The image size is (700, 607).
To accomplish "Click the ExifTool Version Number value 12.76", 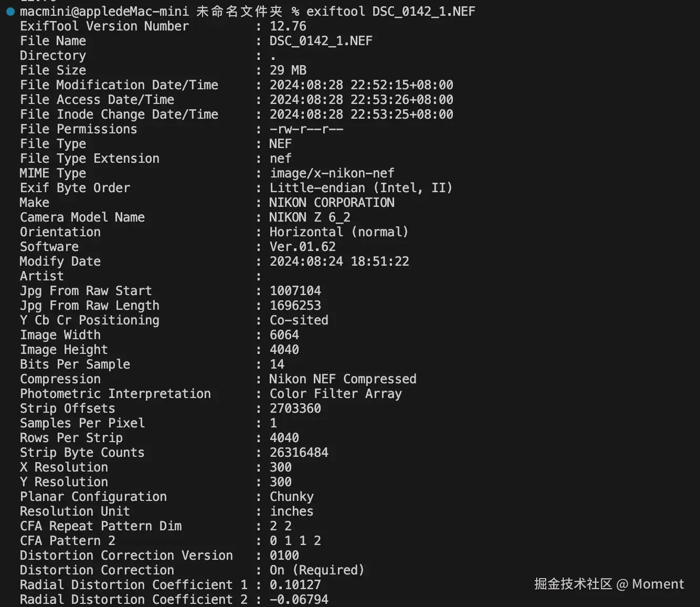I will [x=288, y=26].
